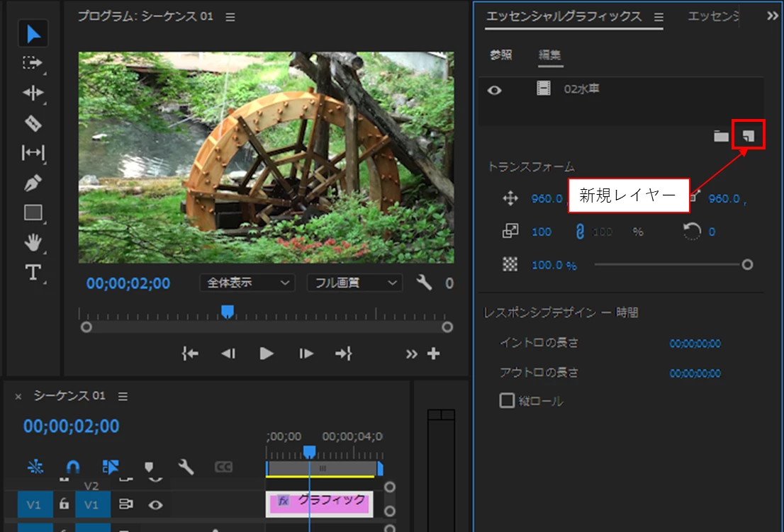
Task: Toggle V1 source patching button
Action: (x=35, y=504)
